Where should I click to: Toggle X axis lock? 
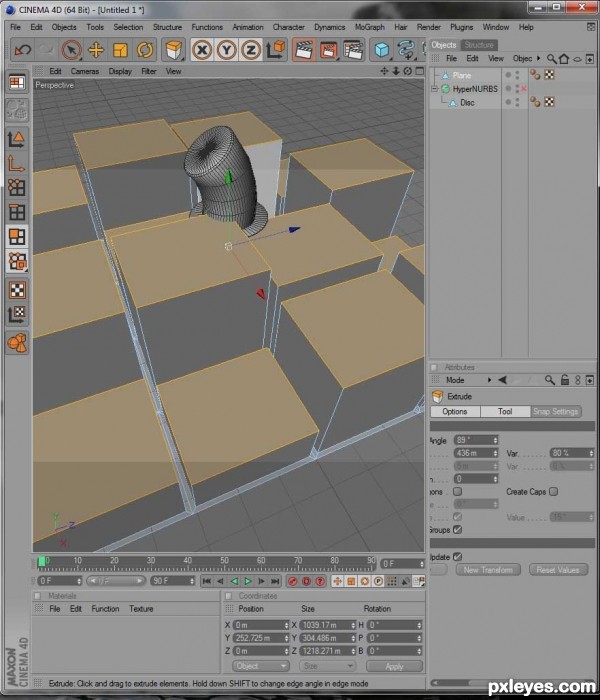point(202,50)
